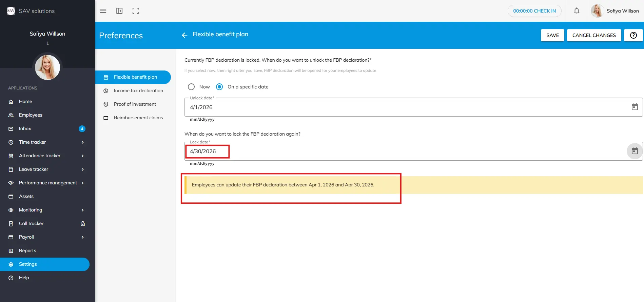Toggle the sidebar panel layout icon

[x=119, y=11]
